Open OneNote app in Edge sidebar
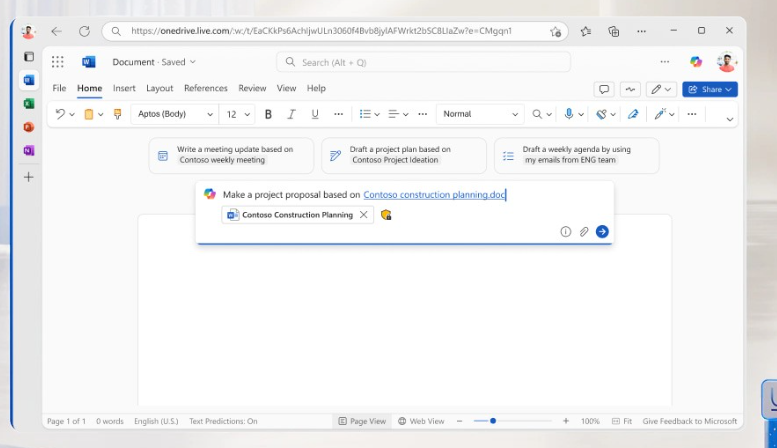The height and width of the screenshot is (448, 777). [29, 151]
